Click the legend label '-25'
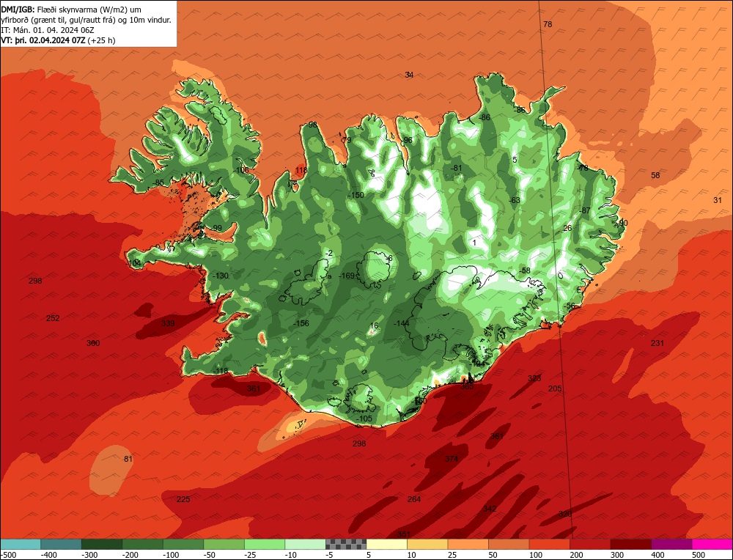 (x=251, y=555)
